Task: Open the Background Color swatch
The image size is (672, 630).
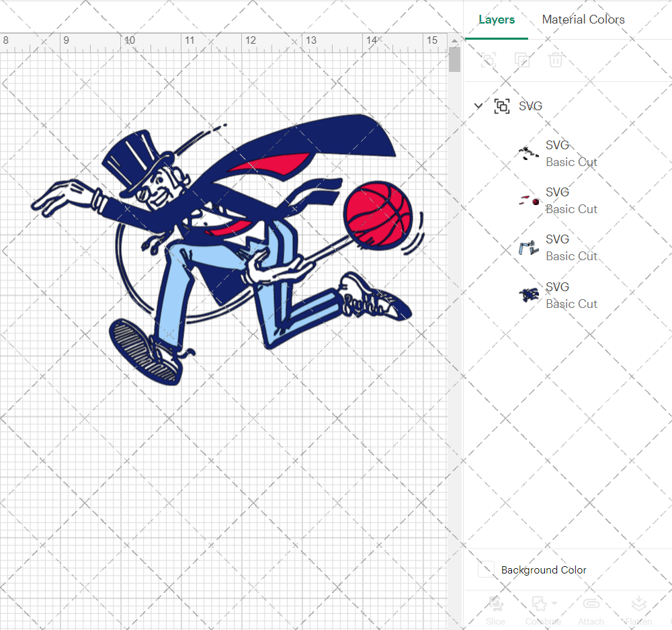Action: coord(486,569)
